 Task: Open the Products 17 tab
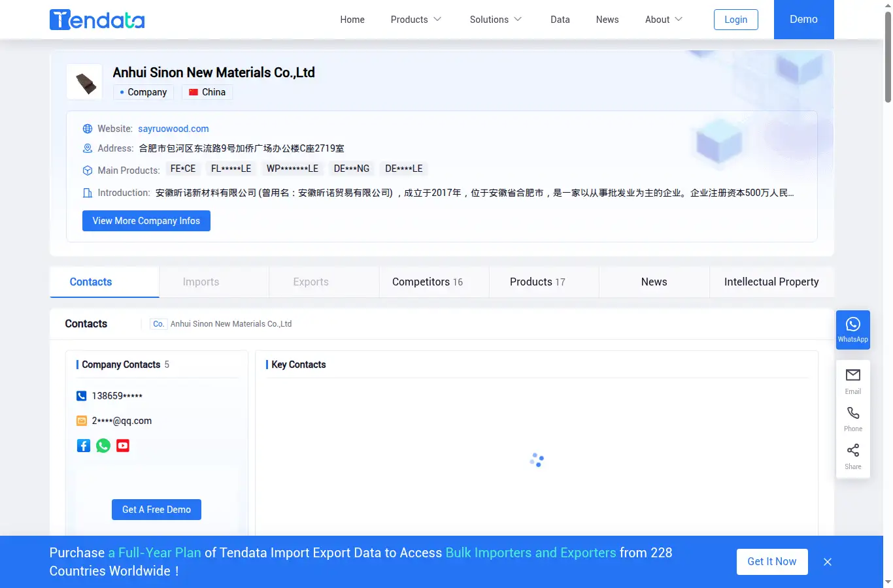[x=544, y=282]
